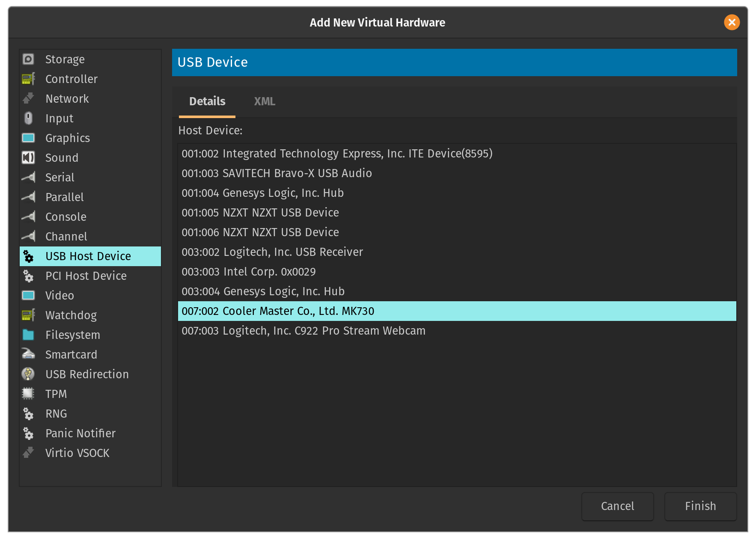
Task: Open the XML tab
Action: (x=265, y=101)
